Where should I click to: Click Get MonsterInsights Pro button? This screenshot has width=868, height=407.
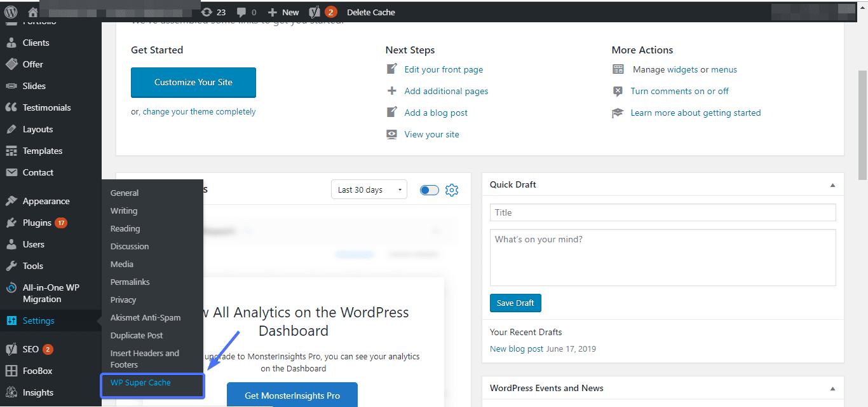[292, 395]
